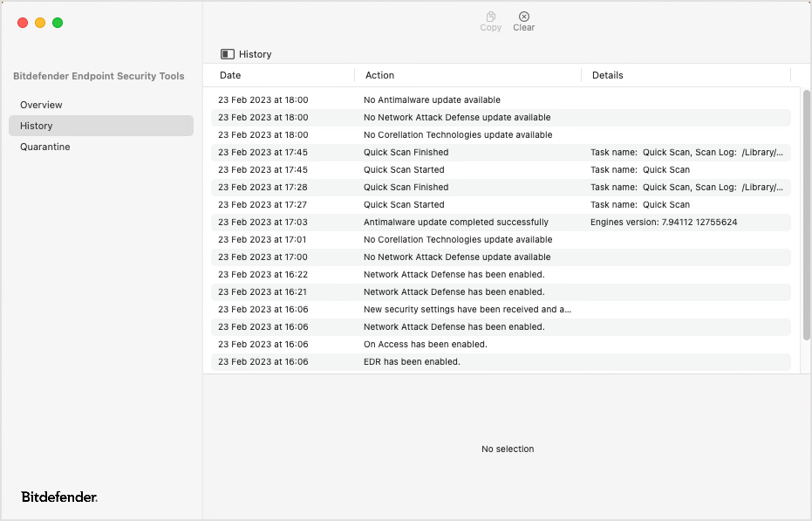Sort entries by the Action column header

pos(379,75)
